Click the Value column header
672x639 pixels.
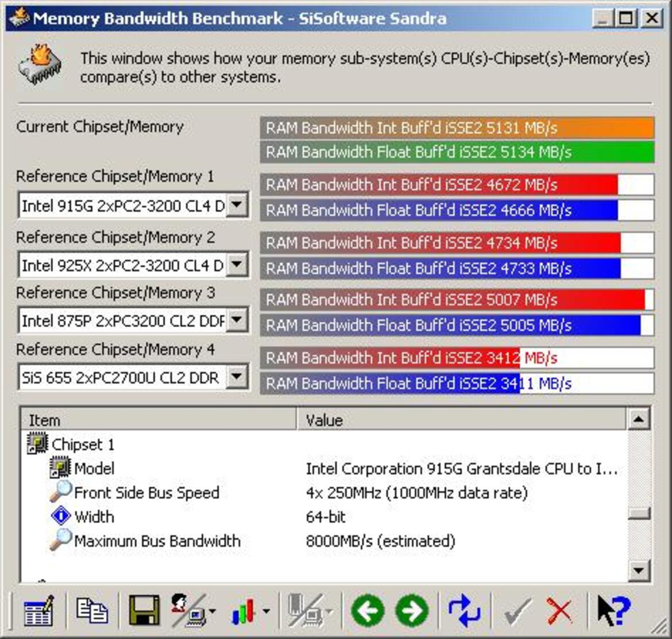[461, 420]
